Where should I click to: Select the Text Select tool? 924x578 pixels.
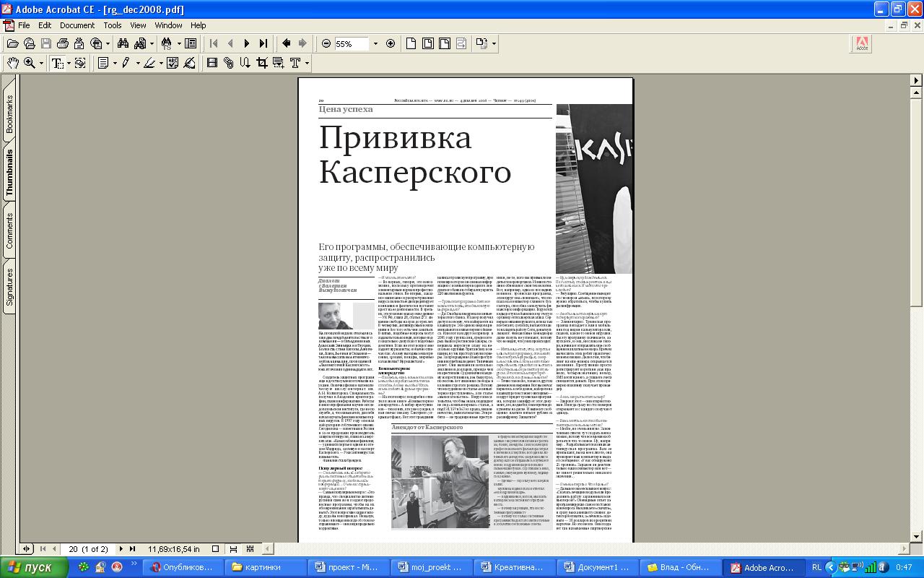click(56, 63)
